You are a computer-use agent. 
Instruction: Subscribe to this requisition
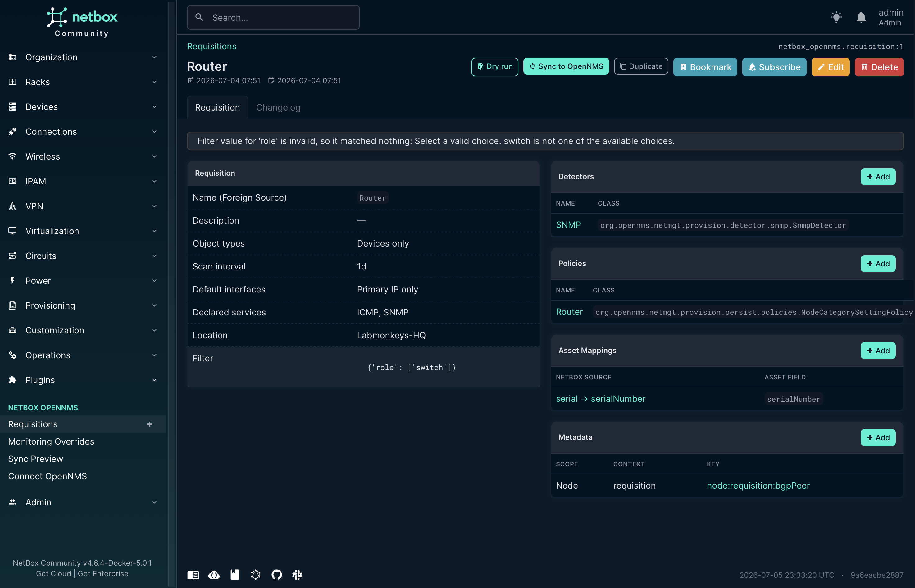(x=774, y=67)
